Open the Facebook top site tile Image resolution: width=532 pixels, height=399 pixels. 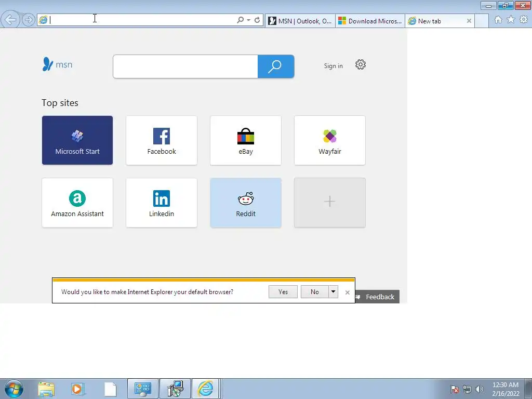pyautogui.click(x=162, y=140)
